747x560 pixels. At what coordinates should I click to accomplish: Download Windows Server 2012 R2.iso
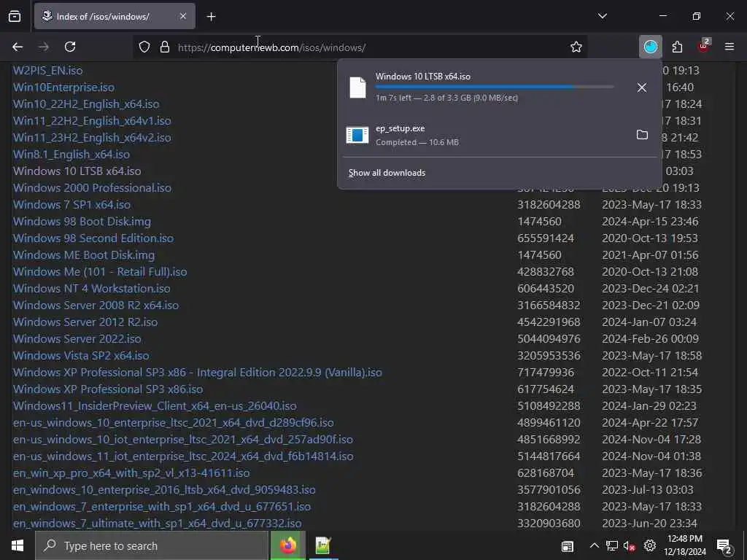(x=85, y=322)
